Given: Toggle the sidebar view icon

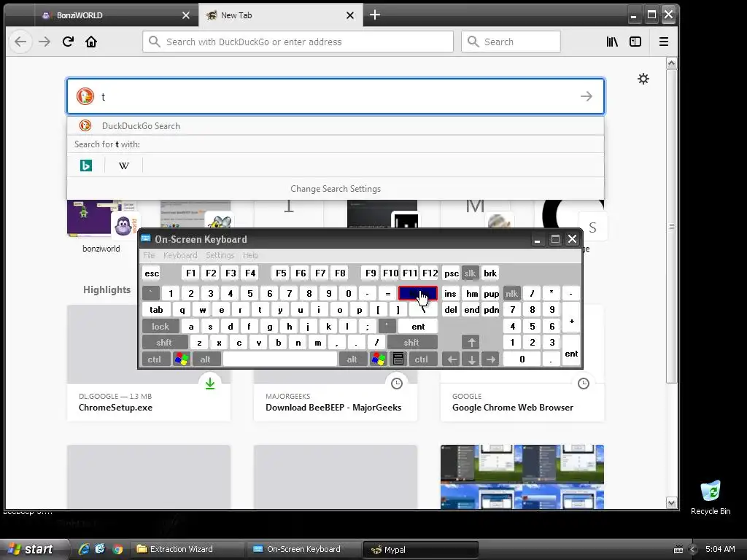Looking at the screenshot, I should (x=635, y=42).
